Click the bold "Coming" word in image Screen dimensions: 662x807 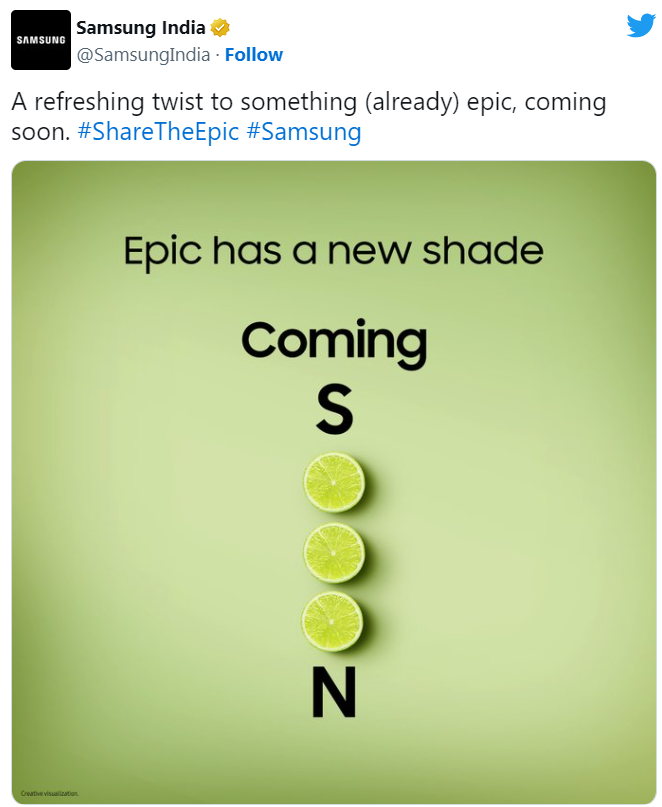point(334,342)
